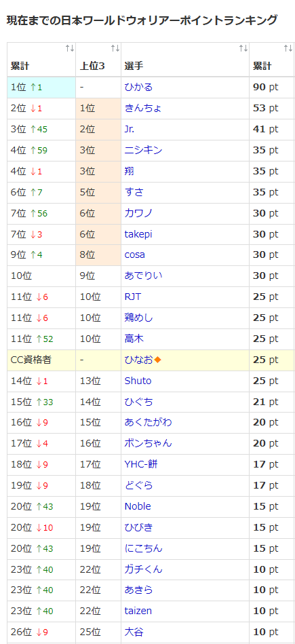Open player あでりい link

143,276
